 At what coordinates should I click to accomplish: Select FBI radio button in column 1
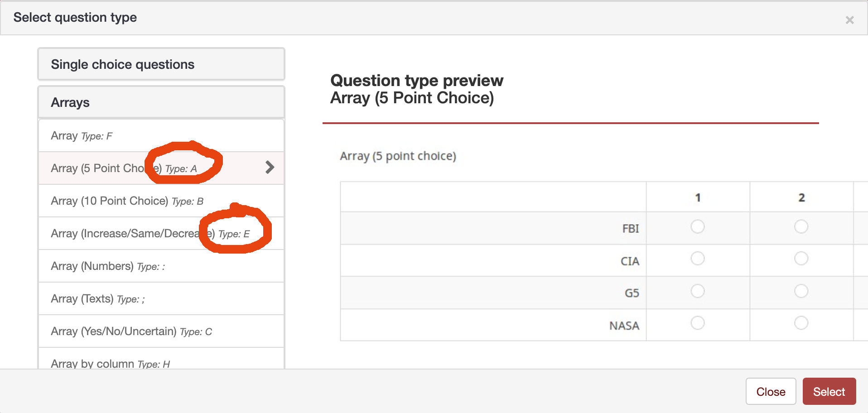(x=697, y=226)
